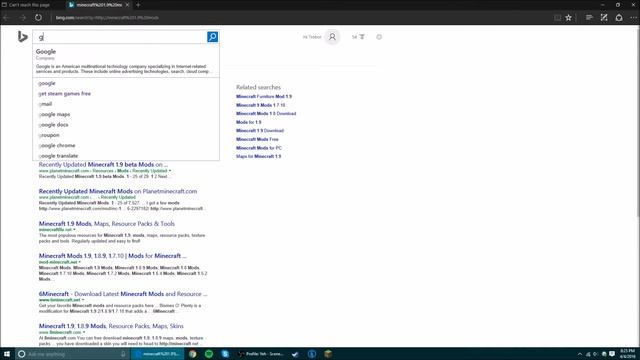The height and width of the screenshot is (360, 640).
Task: Click the Cortana Ask me anything box
Action: (67, 354)
